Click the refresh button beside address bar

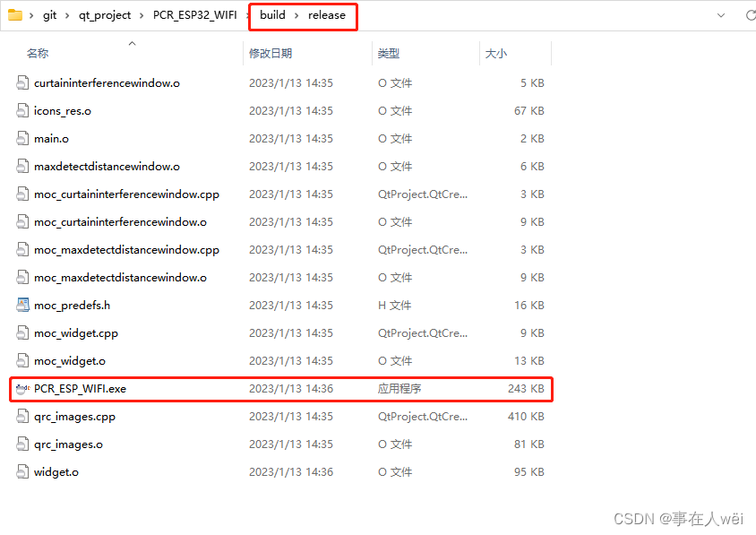(751, 15)
